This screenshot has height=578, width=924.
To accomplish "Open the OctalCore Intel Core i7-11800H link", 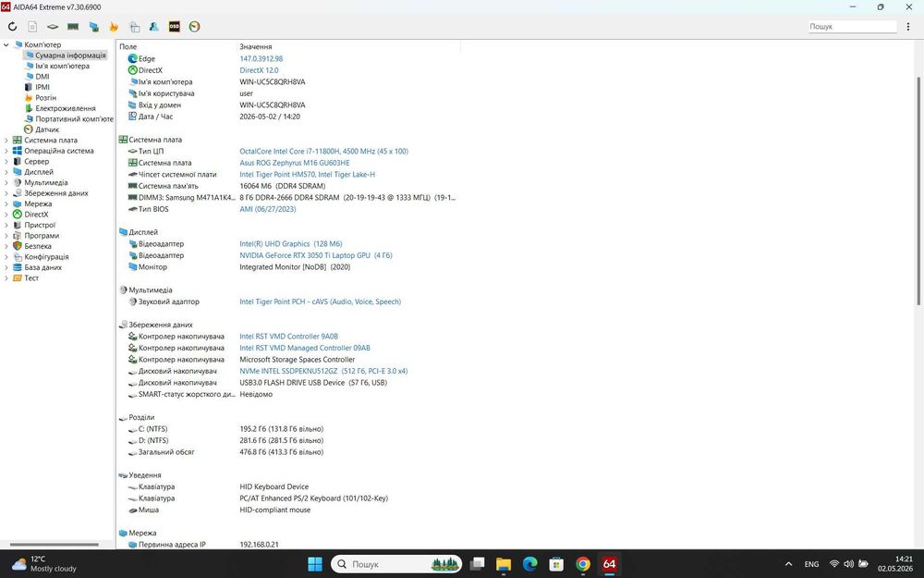I will click(323, 152).
